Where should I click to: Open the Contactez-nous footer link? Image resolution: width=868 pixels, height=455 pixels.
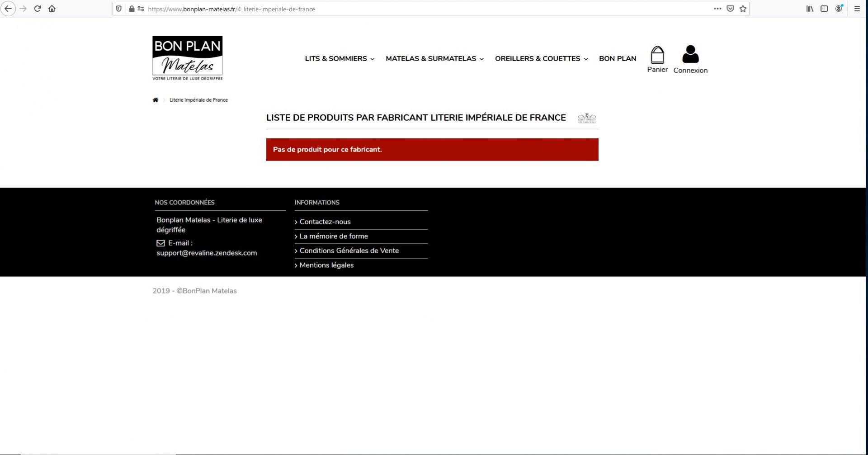[x=325, y=222]
